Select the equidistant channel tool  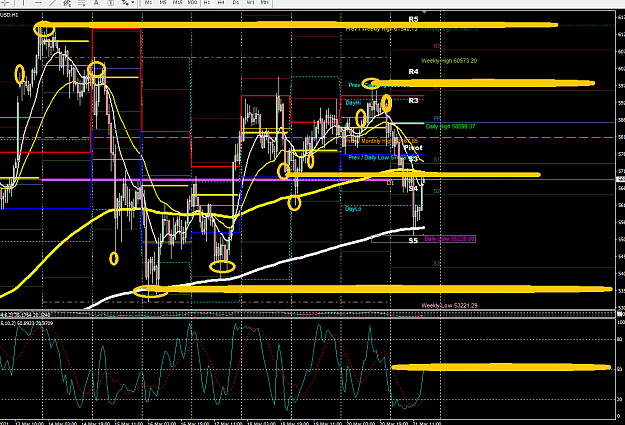tap(67, 3)
